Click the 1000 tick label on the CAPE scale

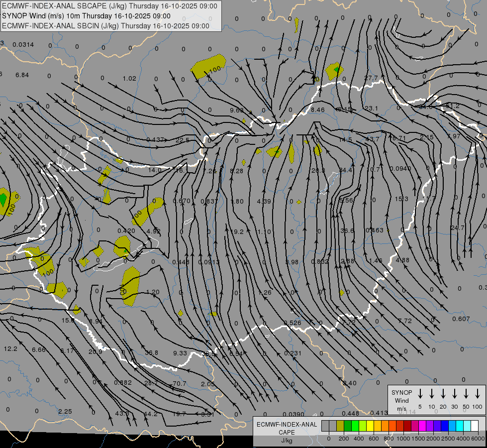(403, 439)
